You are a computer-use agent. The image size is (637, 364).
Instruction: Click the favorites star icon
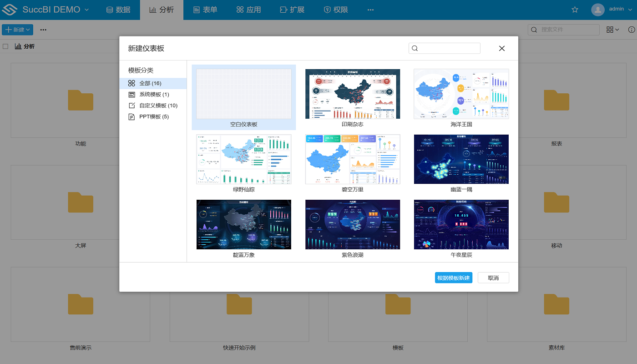pyautogui.click(x=575, y=10)
